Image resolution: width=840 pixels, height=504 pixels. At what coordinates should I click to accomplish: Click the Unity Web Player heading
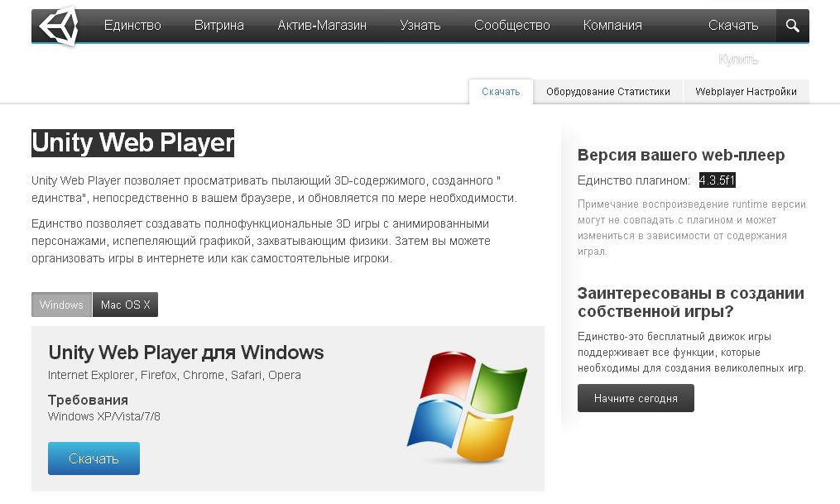pos(133,143)
